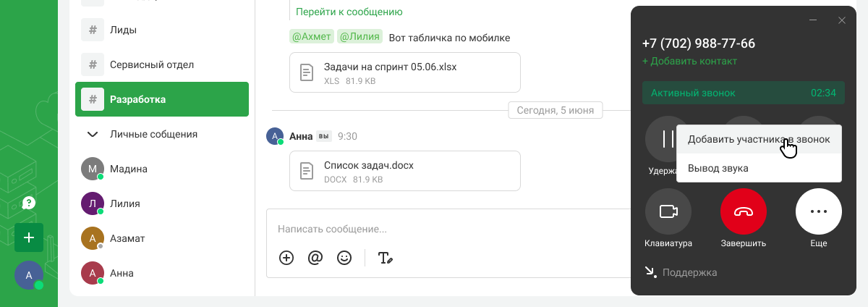Click the Добавить контакт link
This screenshot has width=868, height=307.
(689, 61)
